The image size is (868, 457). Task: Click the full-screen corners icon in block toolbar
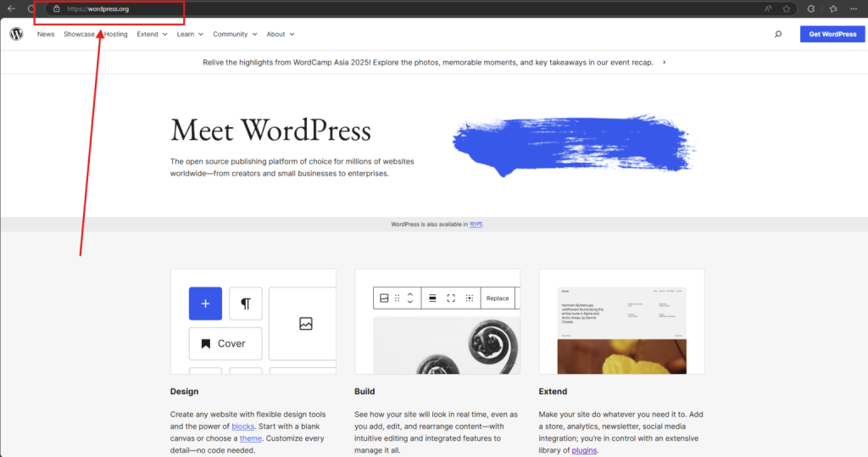click(451, 298)
